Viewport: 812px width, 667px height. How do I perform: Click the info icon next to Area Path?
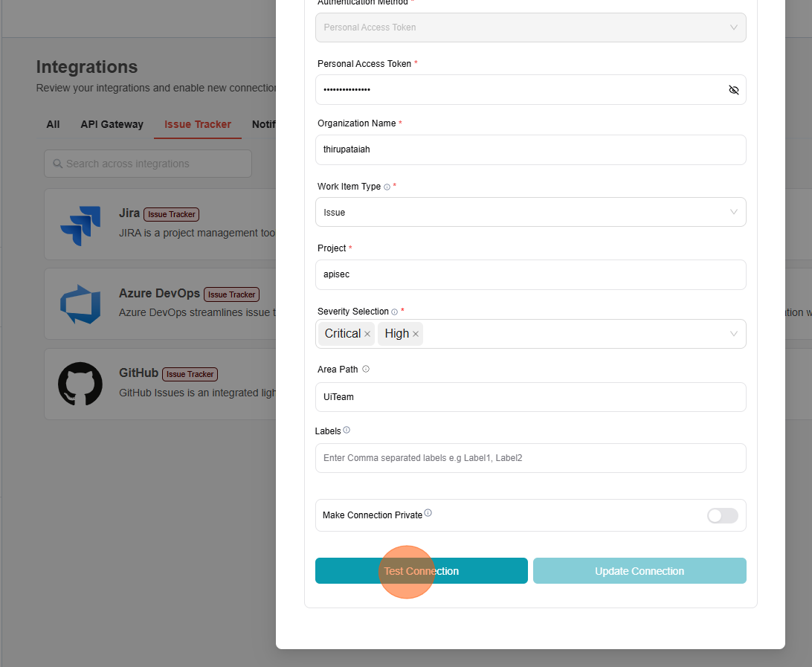tap(366, 370)
